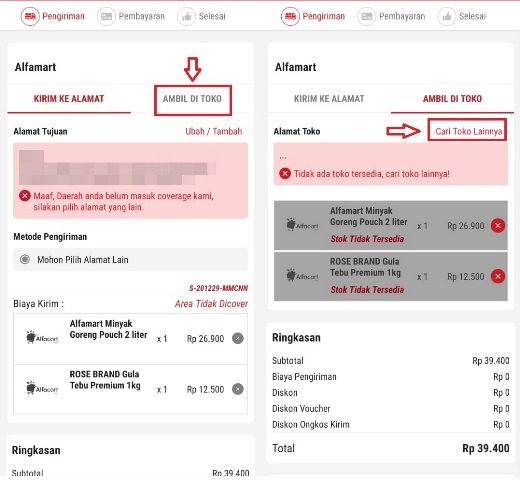Screen dimensions: 520x480
Task: Click the S-201229-MMCNN order code
Action: [218, 288]
